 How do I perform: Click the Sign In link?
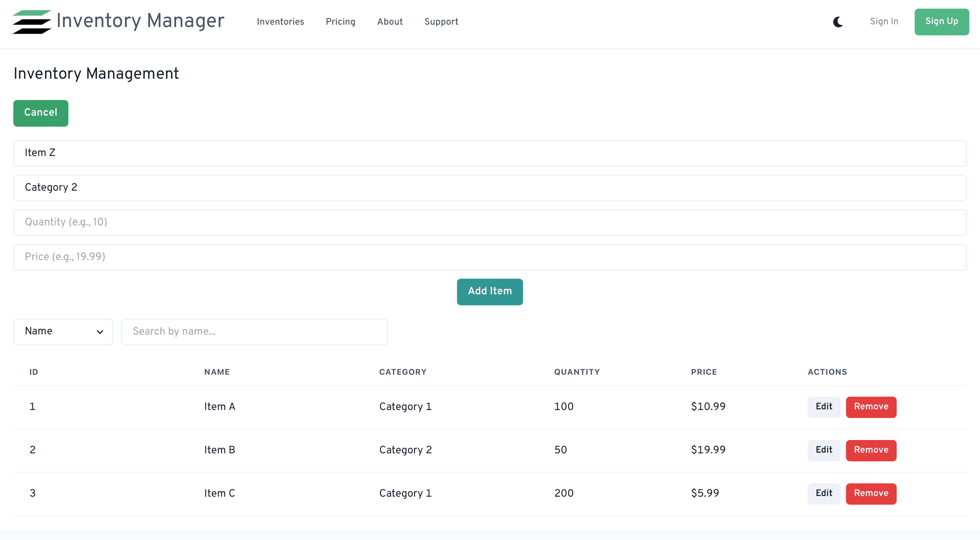[884, 22]
